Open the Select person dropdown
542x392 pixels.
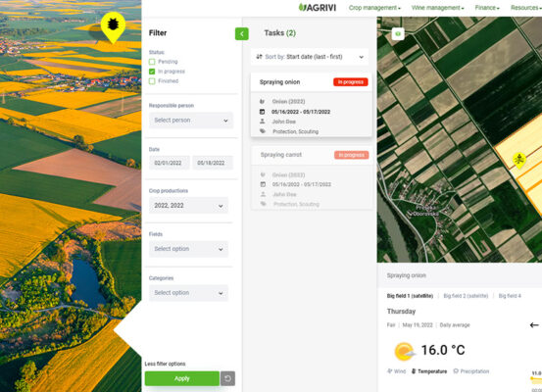point(191,121)
